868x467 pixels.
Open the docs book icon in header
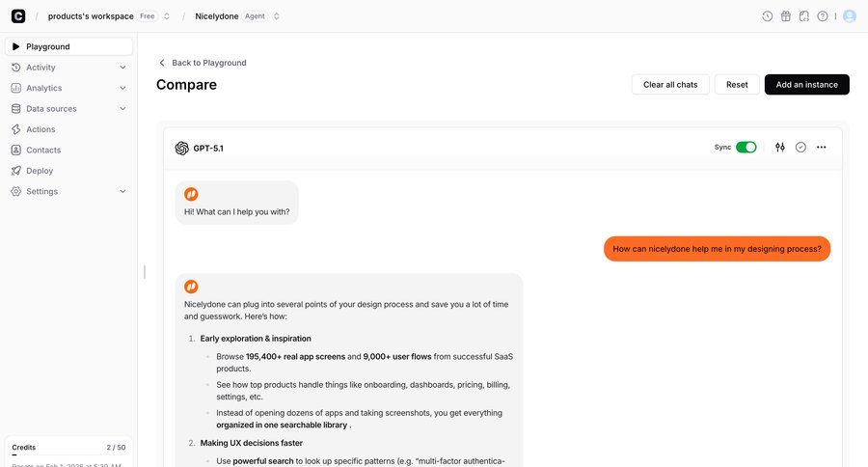point(804,16)
